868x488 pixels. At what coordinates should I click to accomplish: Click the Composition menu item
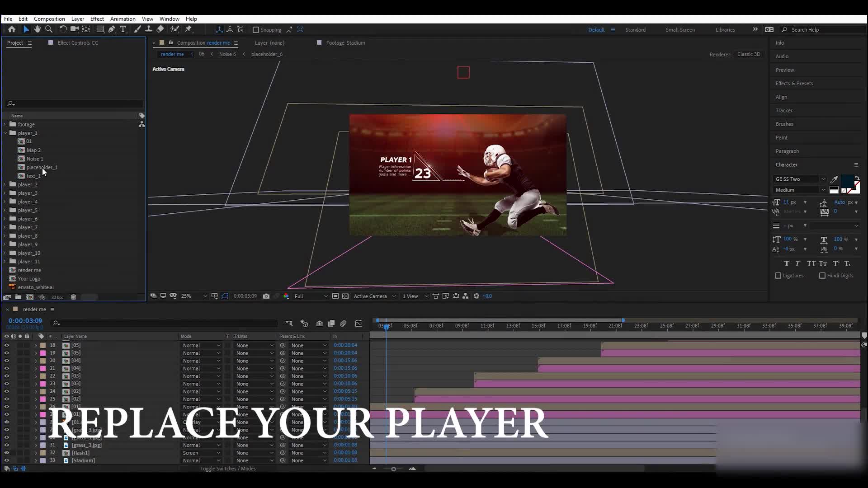pos(49,19)
